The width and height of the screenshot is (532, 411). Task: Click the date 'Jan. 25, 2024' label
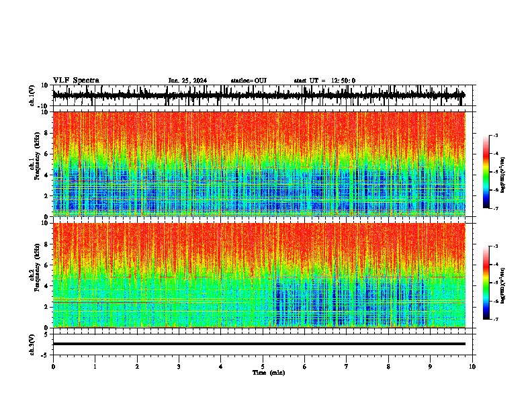(x=187, y=81)
